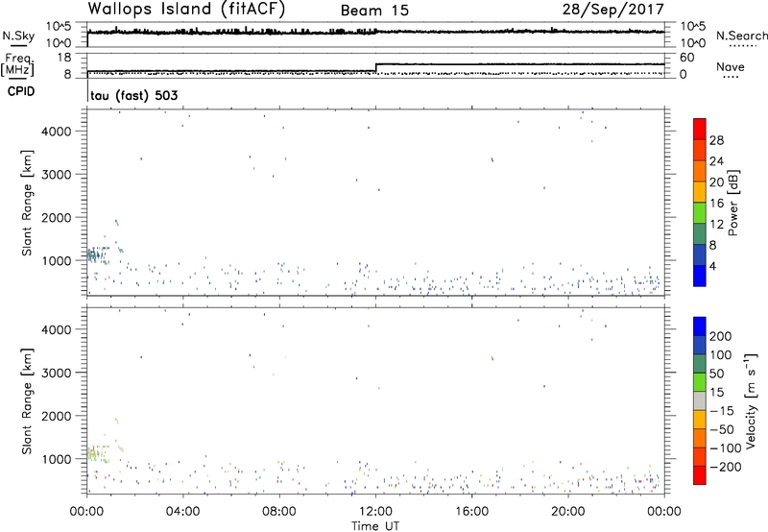The height and width of the screenshot is (532, 768).
Task: Click the "24" label on power color bar
Action: [716, 161]
